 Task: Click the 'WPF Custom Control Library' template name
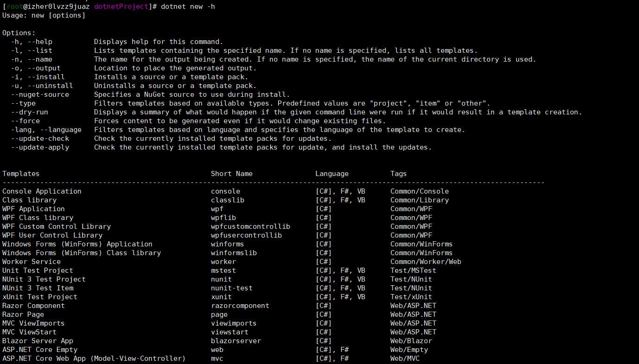click(57, 226)
